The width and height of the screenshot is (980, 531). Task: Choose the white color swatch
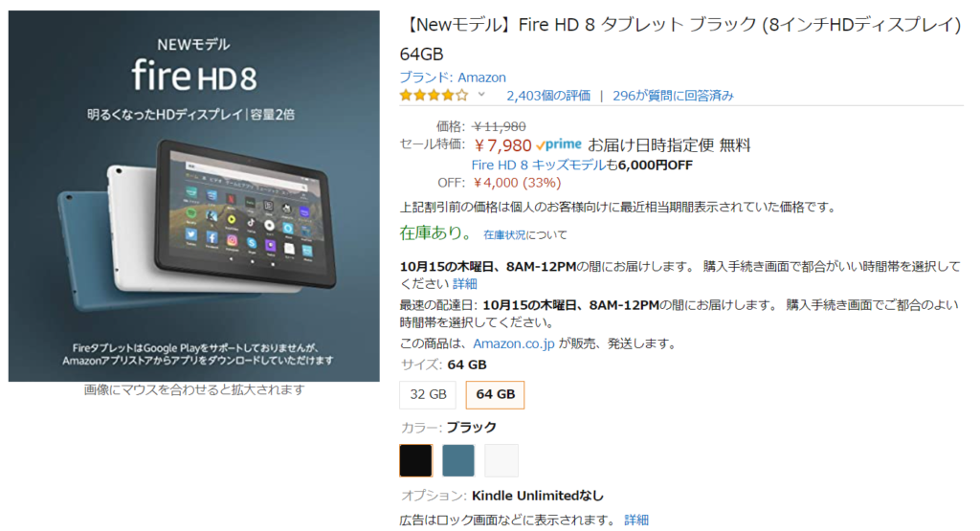(501, 460)
